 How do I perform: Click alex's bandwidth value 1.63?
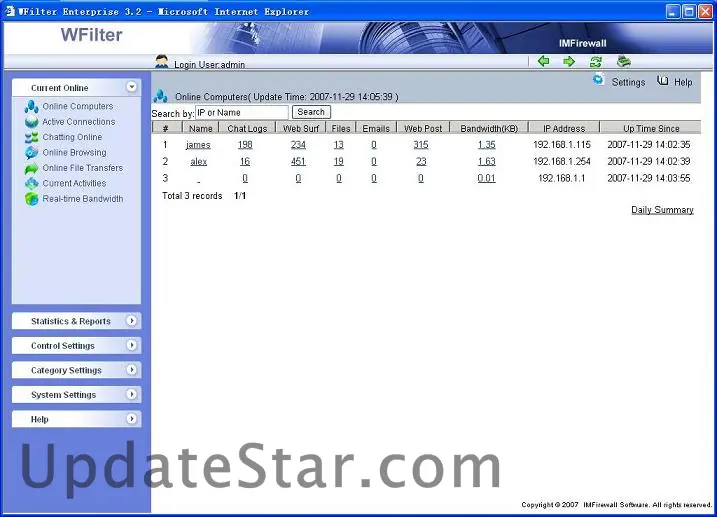tap(487, 161)
